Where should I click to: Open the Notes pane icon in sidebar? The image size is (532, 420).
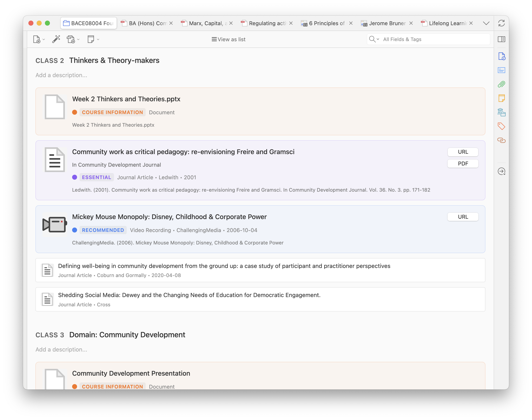[501, 98]
